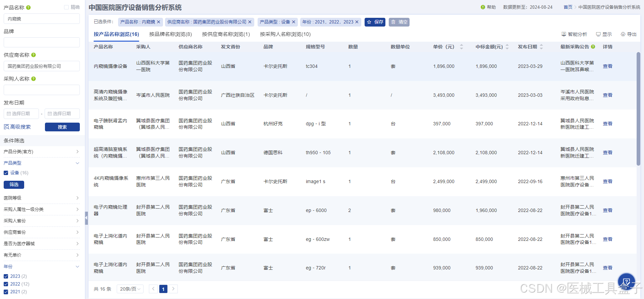The height and width of the screenshot is (299, 644).
Task: Click the 岑溪市人民医院 announcement link
Action: 577,95
